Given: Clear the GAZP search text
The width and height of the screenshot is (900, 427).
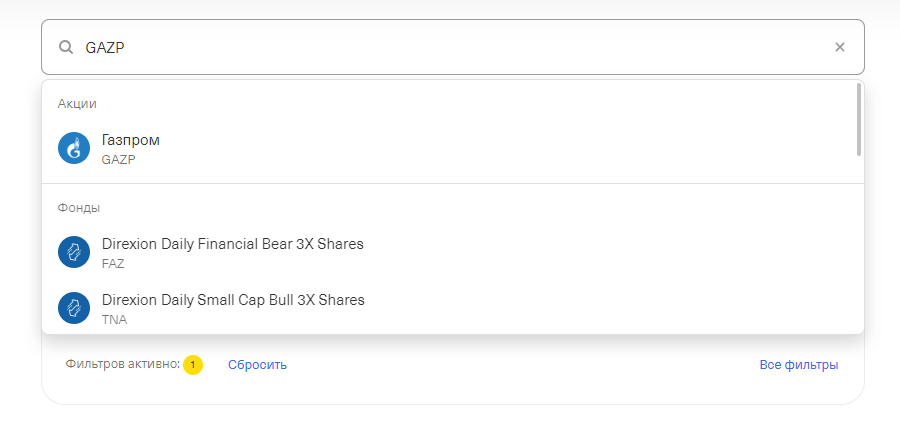Looking at the screenshot, I should [840, 47].
